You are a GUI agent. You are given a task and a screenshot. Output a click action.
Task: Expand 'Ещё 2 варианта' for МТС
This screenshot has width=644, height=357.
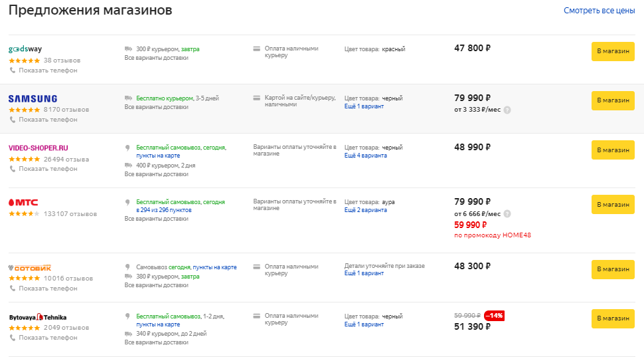tap(366, 210)
